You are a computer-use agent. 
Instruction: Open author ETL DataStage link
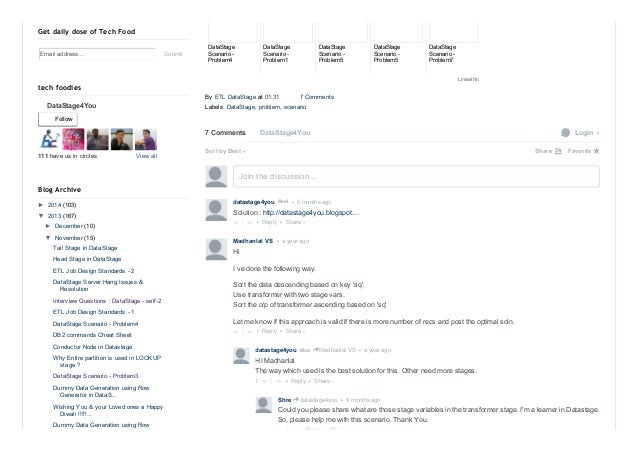[235, 97]
